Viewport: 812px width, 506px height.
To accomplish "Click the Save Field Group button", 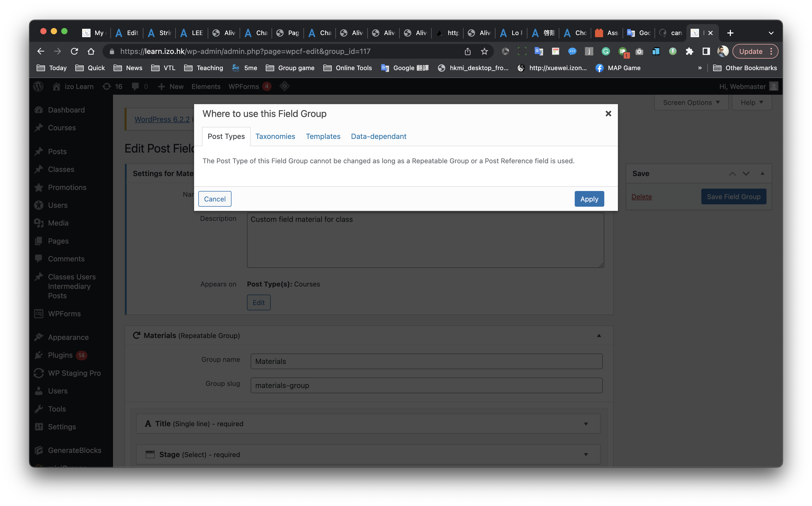I will point(733,197).
